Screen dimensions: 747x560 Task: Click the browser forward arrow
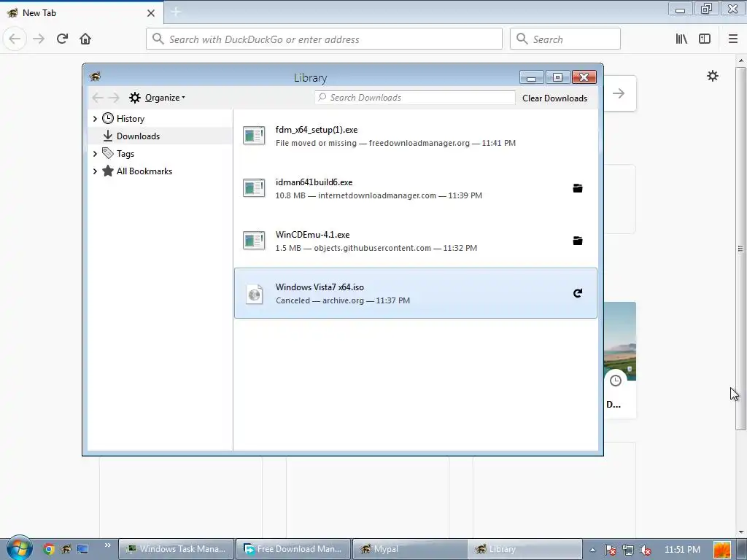(39, 39)
